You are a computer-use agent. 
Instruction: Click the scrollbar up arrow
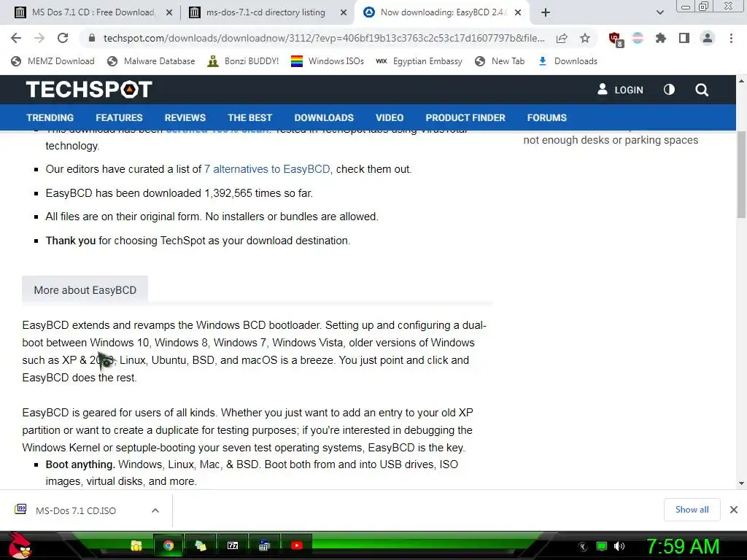(x=741, y=81)
